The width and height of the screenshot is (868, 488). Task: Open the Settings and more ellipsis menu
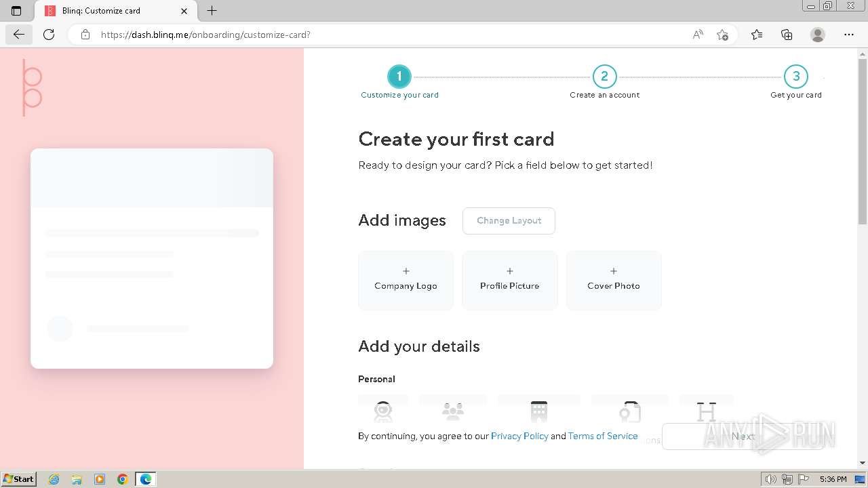click(x=849, y=35)
